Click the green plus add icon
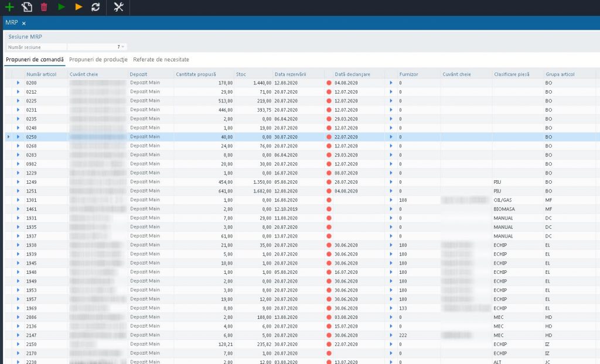Viewport: 600px width, 364px height. (x=9, y=7)
